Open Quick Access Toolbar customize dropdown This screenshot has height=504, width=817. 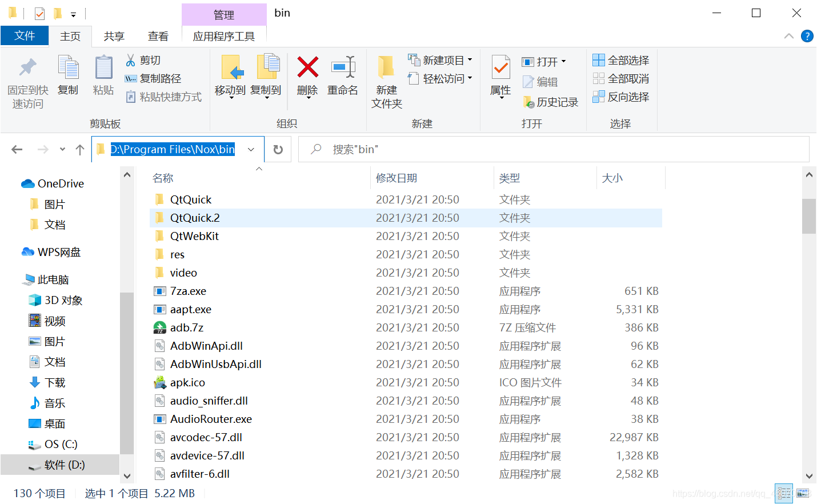click(73, 14)
